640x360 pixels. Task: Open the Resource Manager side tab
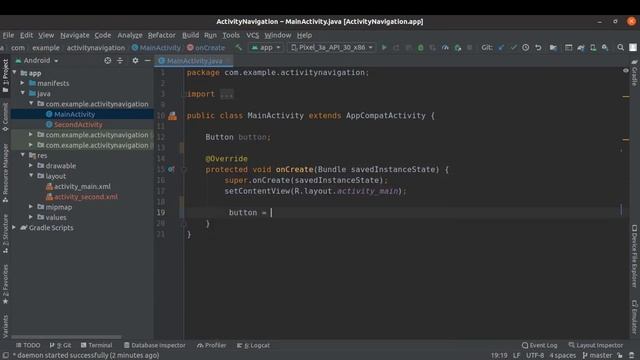(5, 173)
